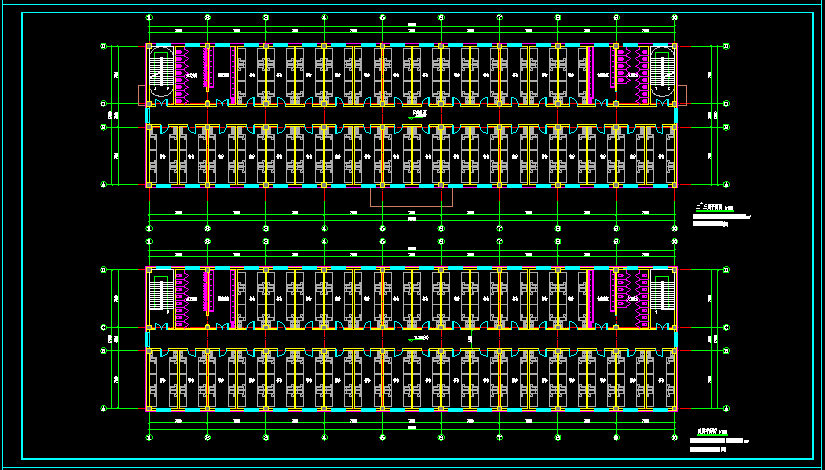The image size is (825, 470).
Task: Select the corridor label in the upper plan
Action: pos(420,114)
